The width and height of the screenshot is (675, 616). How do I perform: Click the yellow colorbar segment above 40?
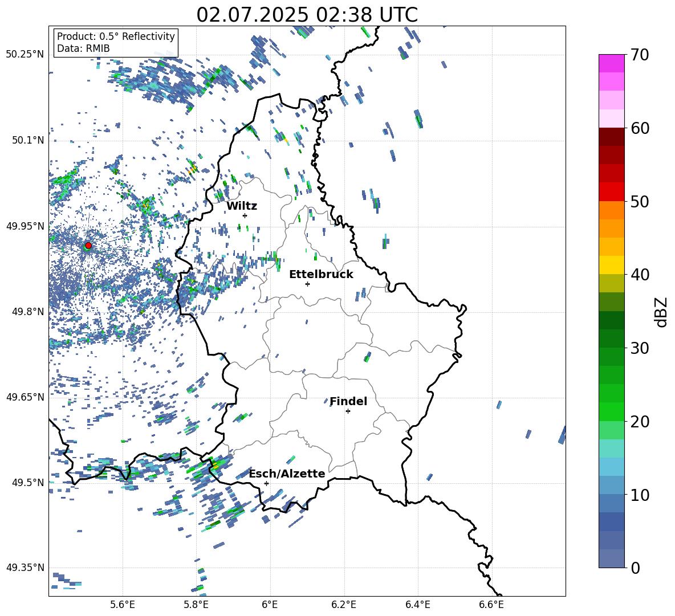(611, 265)
